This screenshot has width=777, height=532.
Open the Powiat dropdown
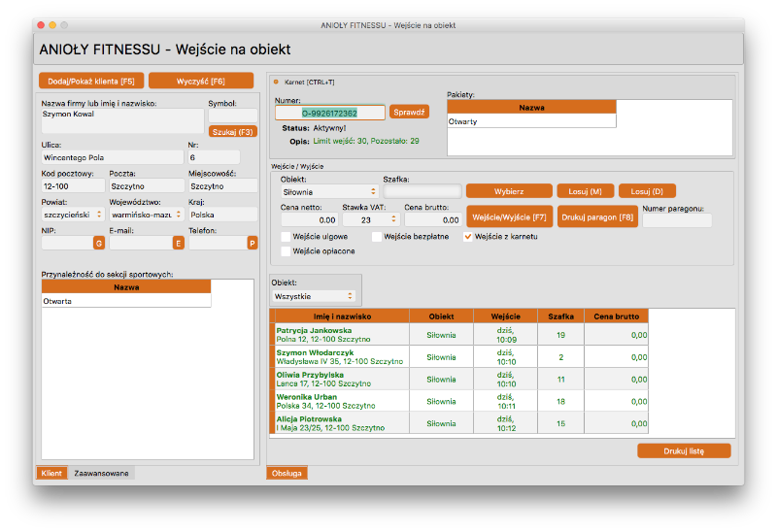[x=67, y=214]
